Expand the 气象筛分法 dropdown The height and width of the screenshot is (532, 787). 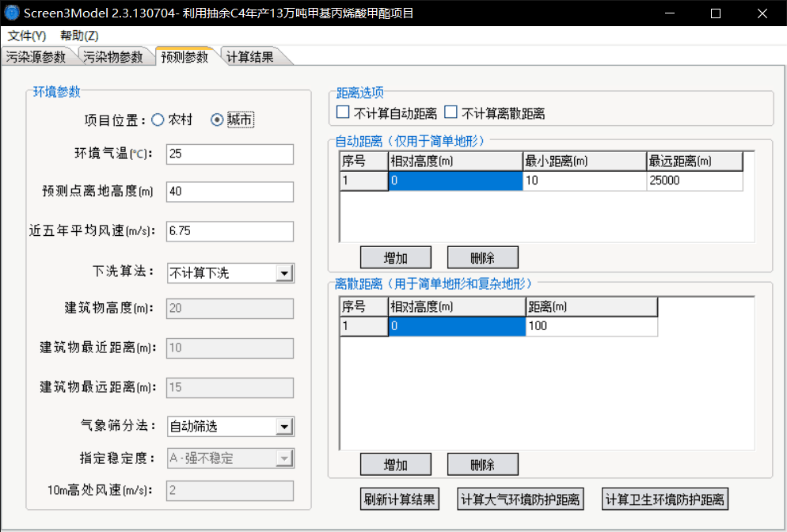tap(284, 427)
